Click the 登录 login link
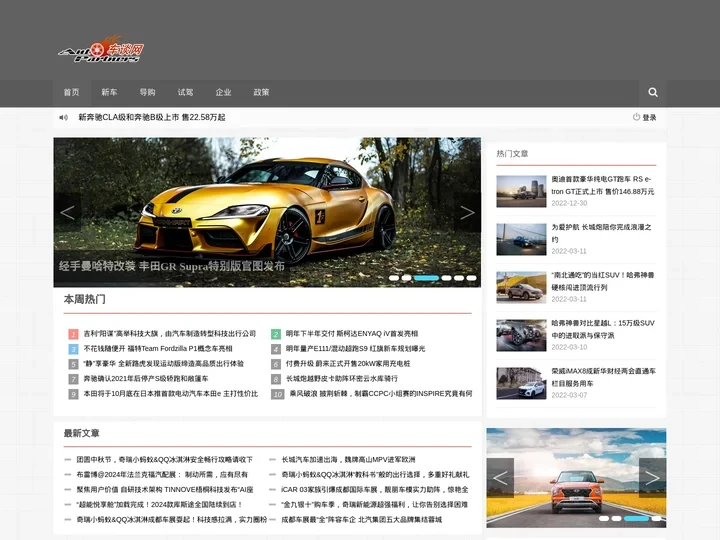The height and width of the screenshot is (540, 720). (x=649, y=118)
